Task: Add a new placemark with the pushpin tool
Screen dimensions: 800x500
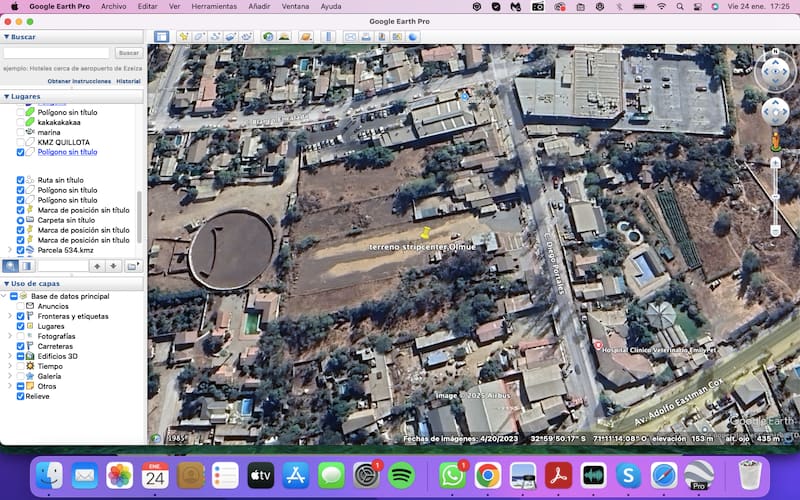Action: point(184,37)
